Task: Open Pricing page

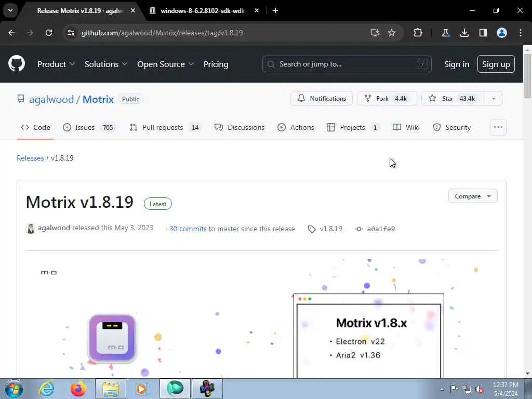Action: 216,64
